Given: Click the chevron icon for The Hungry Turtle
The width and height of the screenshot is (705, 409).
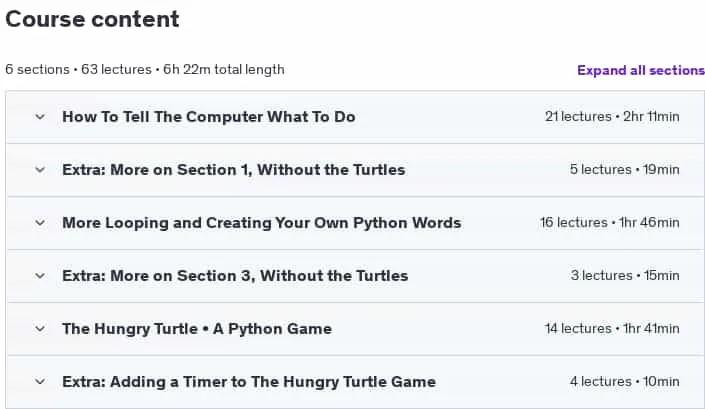Looking at the screenshot, I should [40, 329].
